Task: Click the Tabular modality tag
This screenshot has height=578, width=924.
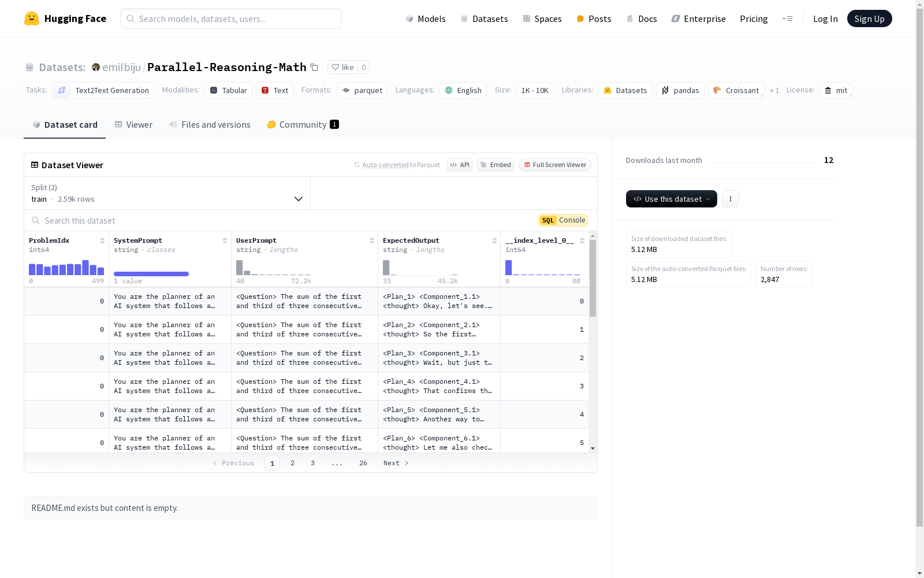Action: (228, 90)
